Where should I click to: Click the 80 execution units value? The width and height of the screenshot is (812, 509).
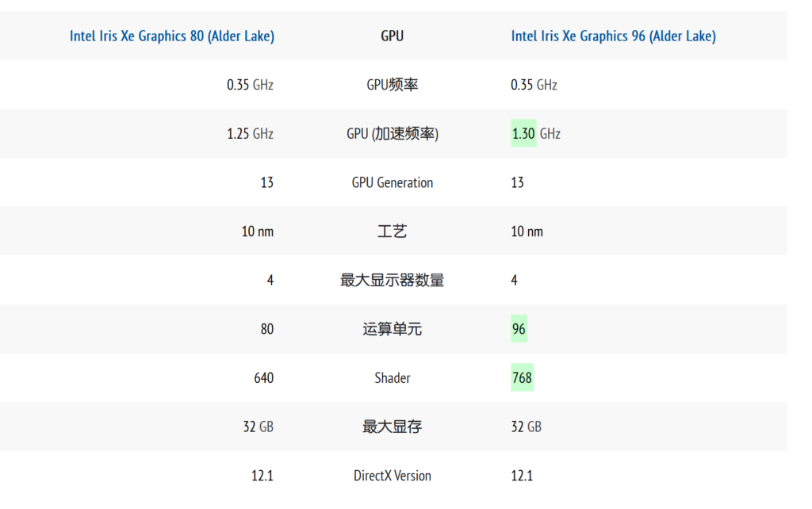point(267,329)
